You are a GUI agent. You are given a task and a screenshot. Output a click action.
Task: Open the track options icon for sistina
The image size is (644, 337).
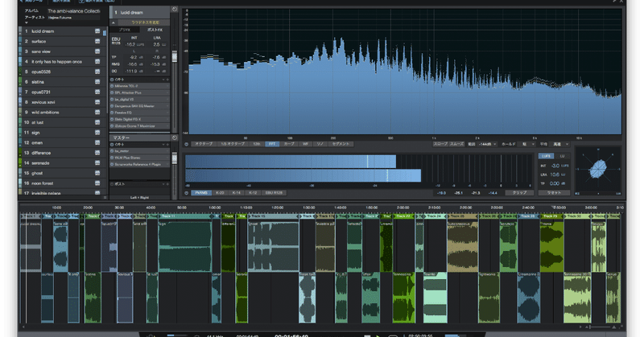(97, 82)
